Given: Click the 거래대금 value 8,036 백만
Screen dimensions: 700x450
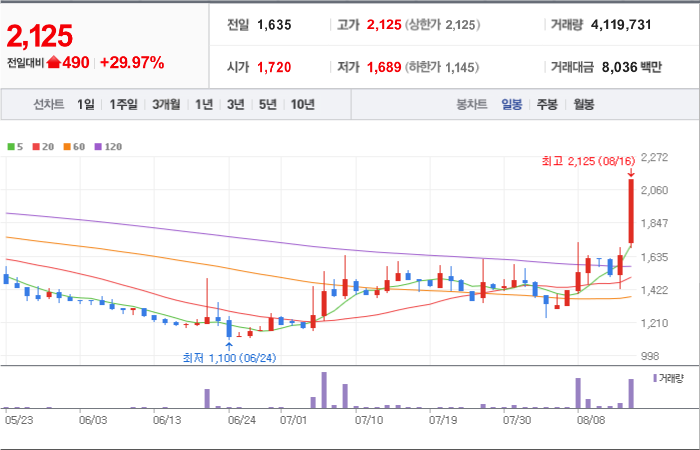Looking at the screenshot, I should click(632, 67).
